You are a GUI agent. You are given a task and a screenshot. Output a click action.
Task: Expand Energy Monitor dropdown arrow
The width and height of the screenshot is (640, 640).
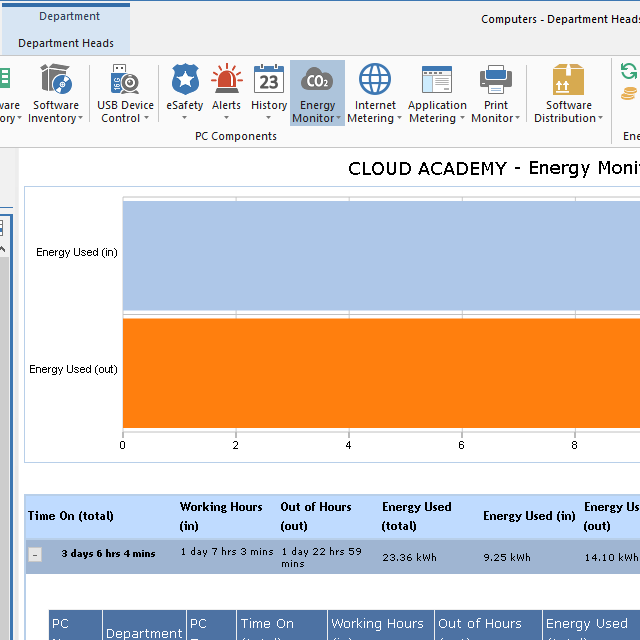[x=338, y=118]
